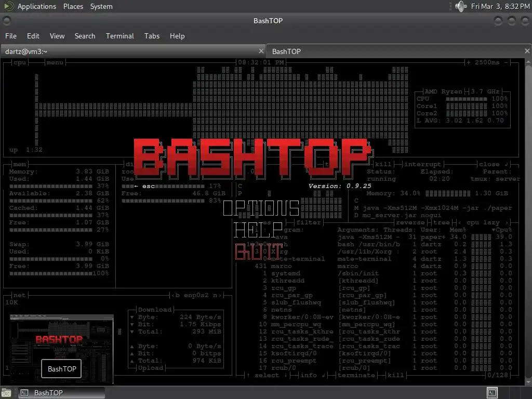Image resolution: width=532 pixels, height=399 pixels.
Task: Click the volume speaker icon
Action: click(460, 6)
